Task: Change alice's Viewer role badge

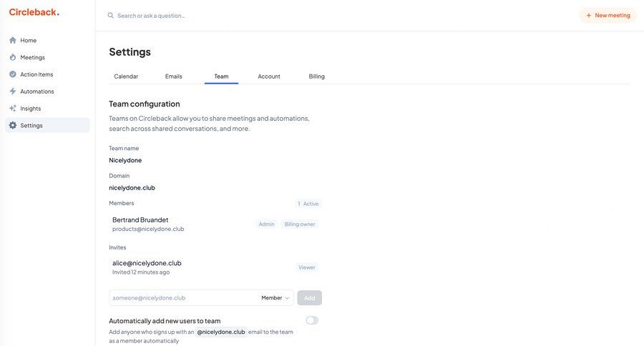Action: pyautogui.click(x=307, y=267)
